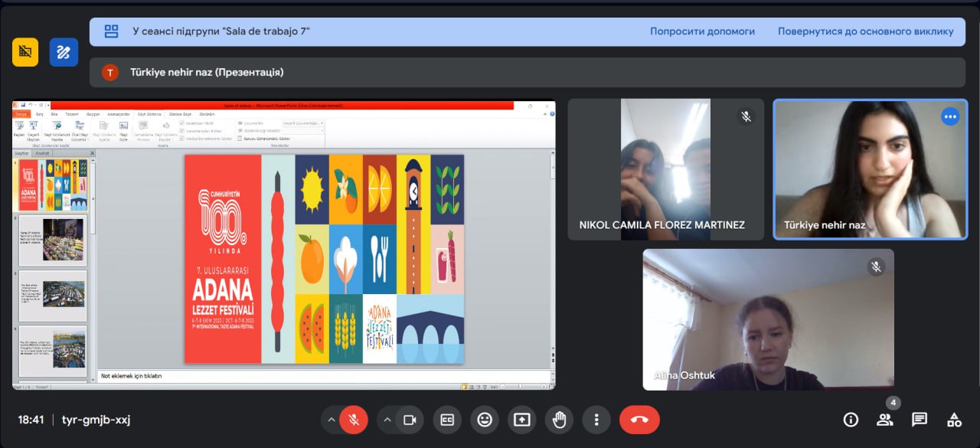
Task: Click the Попросити допомоги link
Action: [702, 31]
